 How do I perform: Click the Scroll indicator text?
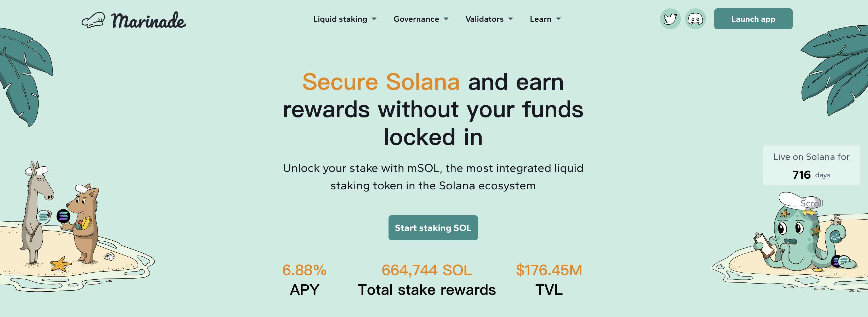tap(812, 203)
